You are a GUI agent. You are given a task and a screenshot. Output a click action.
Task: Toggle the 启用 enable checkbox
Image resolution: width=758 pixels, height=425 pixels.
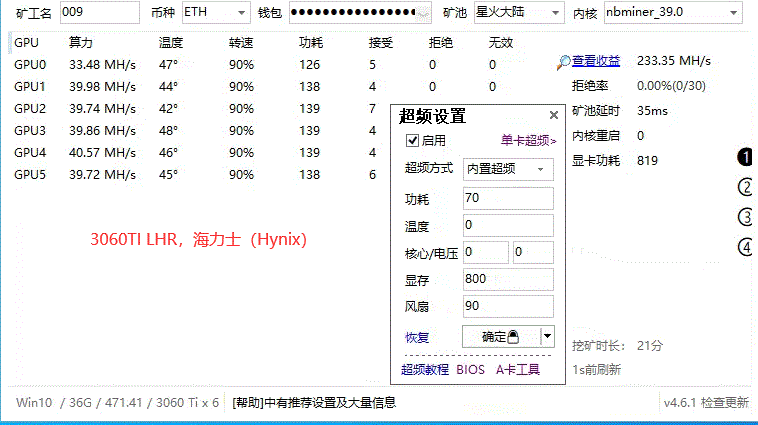[412, 141]
